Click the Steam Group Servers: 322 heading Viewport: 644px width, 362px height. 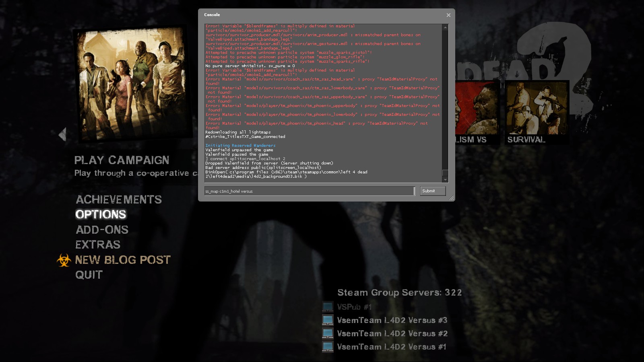pyautogui.click(x=399, y=292)
